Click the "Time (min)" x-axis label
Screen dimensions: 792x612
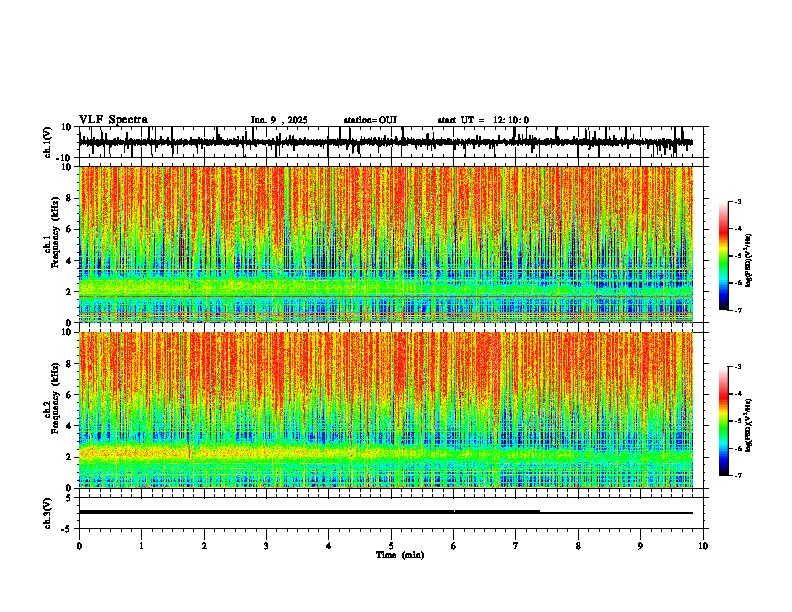pos(400,555)
